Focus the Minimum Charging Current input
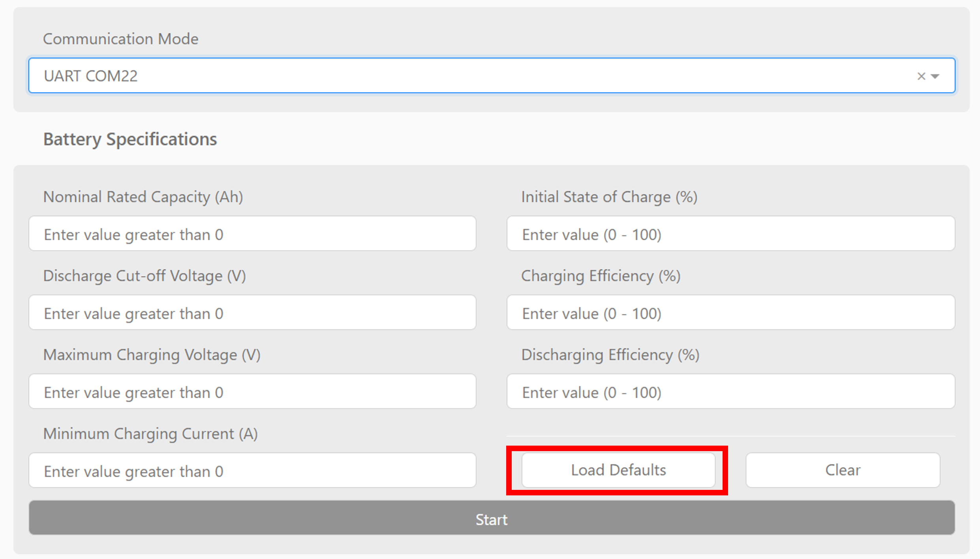Screen dimensions: 980x559 click(x=252, y=470)
